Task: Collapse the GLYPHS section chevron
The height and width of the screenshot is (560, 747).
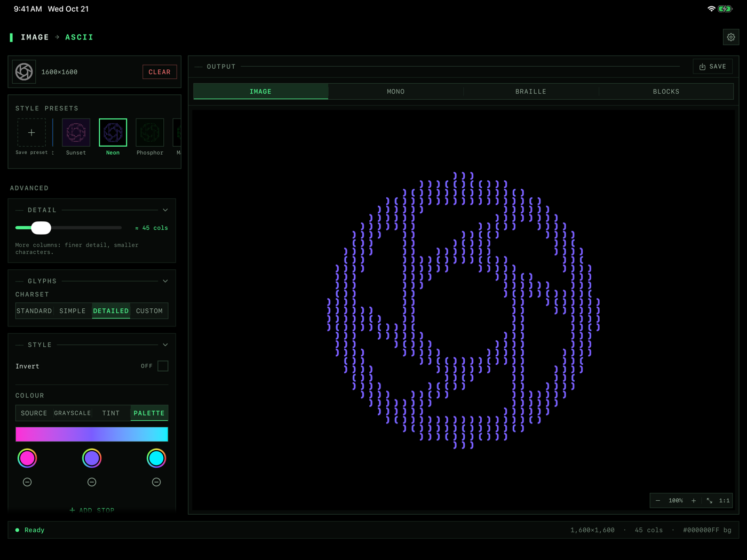Action: [165, 281]
